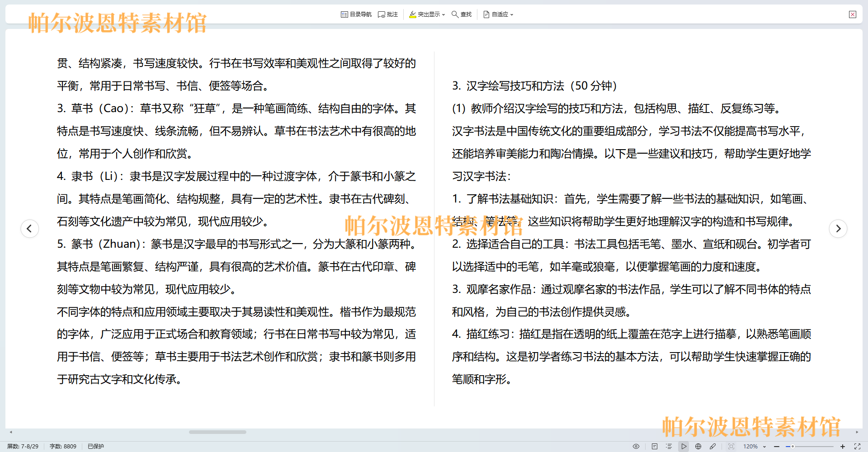Screen dimensions: 868x452
Task: Click the scrollbar right arrow
Action: [857, 432]
